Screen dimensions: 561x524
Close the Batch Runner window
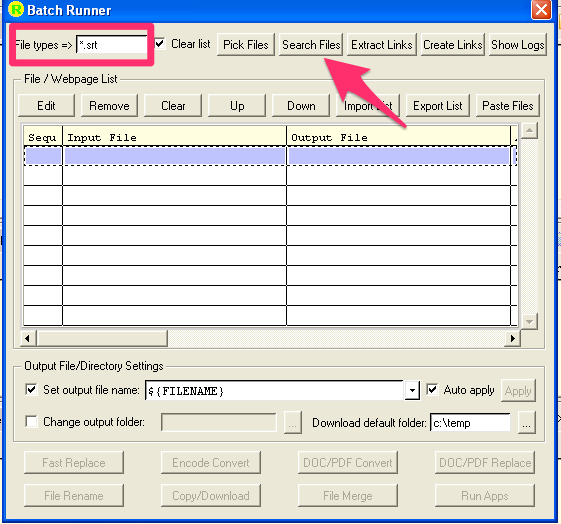[541, 9]
